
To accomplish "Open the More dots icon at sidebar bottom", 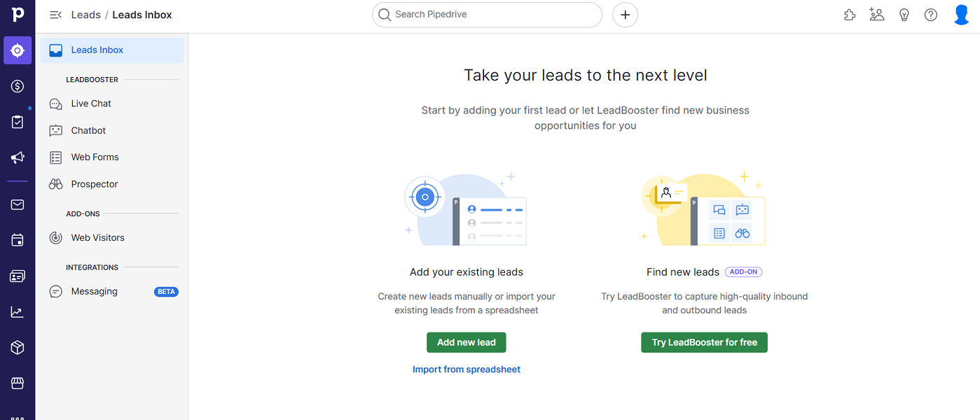I will (x=18, y=417).
